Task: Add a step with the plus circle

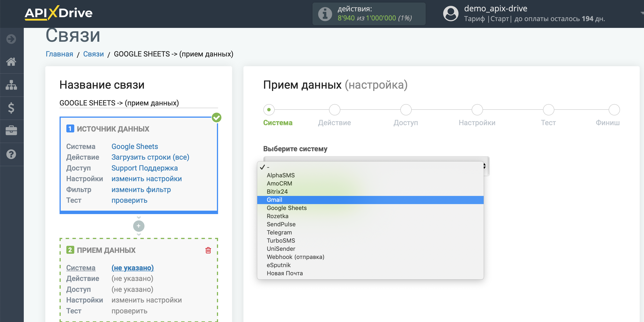Action: tap(139, 226)
